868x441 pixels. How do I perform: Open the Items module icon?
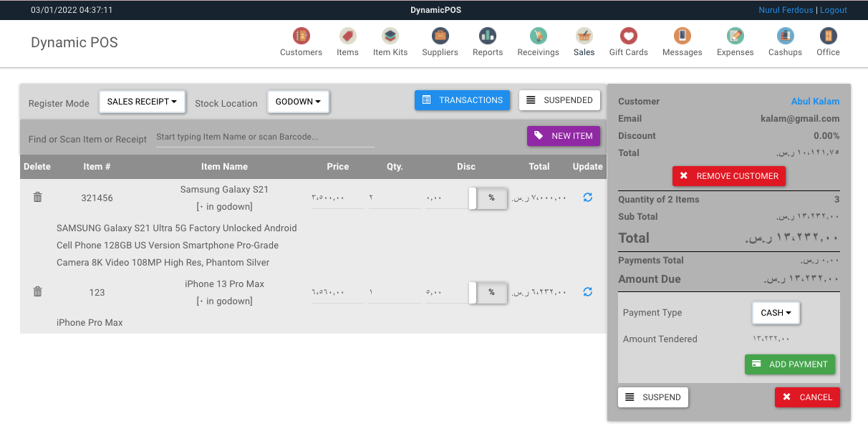click(347, 35)
